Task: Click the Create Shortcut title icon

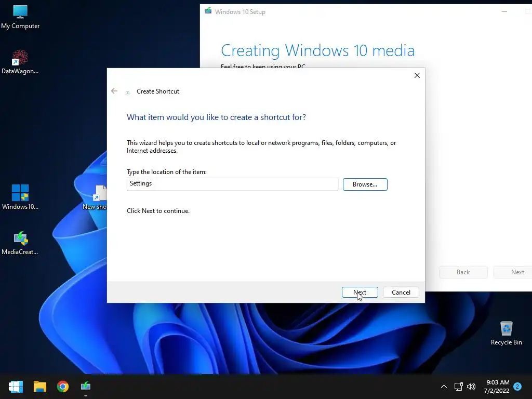Action: (x=128, y=92)
